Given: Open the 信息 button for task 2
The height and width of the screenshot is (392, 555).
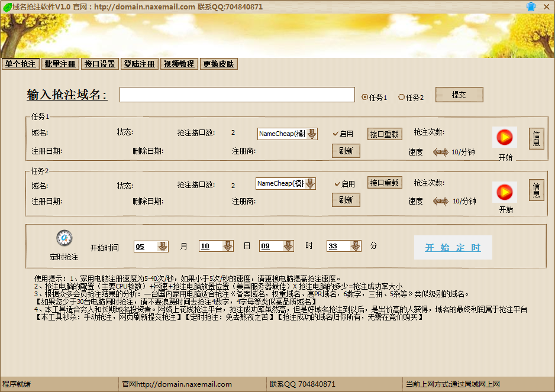Looking at the screenshot, I should pos(537,190).
